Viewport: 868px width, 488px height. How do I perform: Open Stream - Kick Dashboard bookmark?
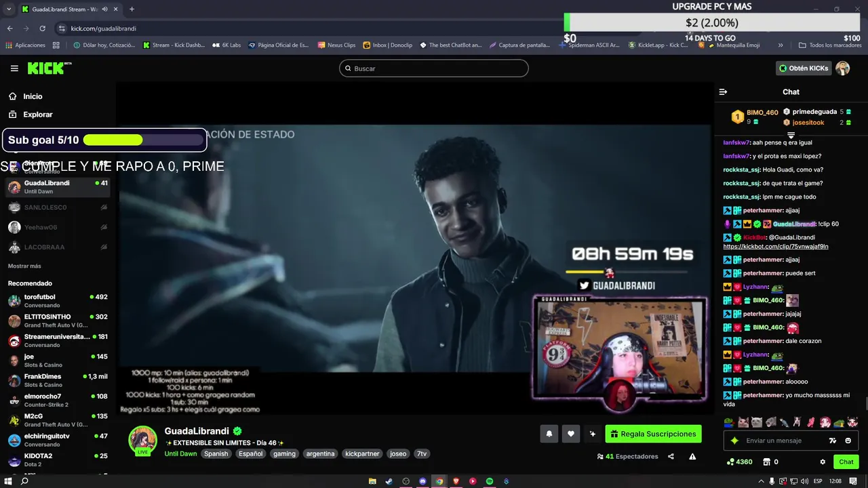click(x=174, y=45)
